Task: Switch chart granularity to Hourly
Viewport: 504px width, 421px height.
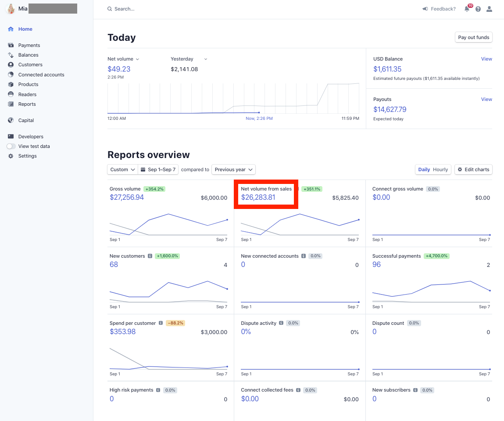Action: [x=440, y=169]
